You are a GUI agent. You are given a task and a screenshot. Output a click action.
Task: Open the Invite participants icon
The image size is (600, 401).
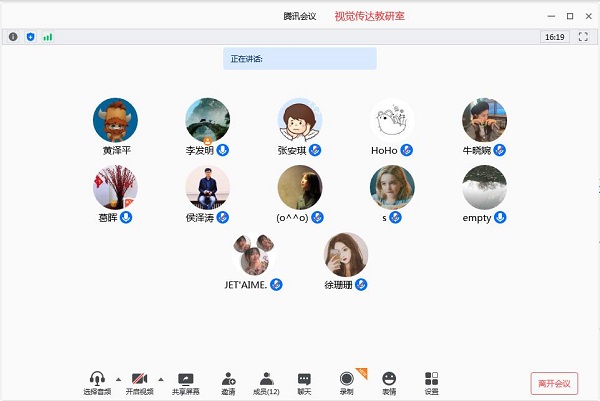[228, 380]
